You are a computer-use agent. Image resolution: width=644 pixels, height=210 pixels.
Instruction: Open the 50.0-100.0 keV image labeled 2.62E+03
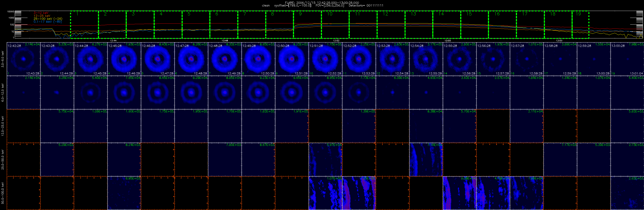coord(627,193)
